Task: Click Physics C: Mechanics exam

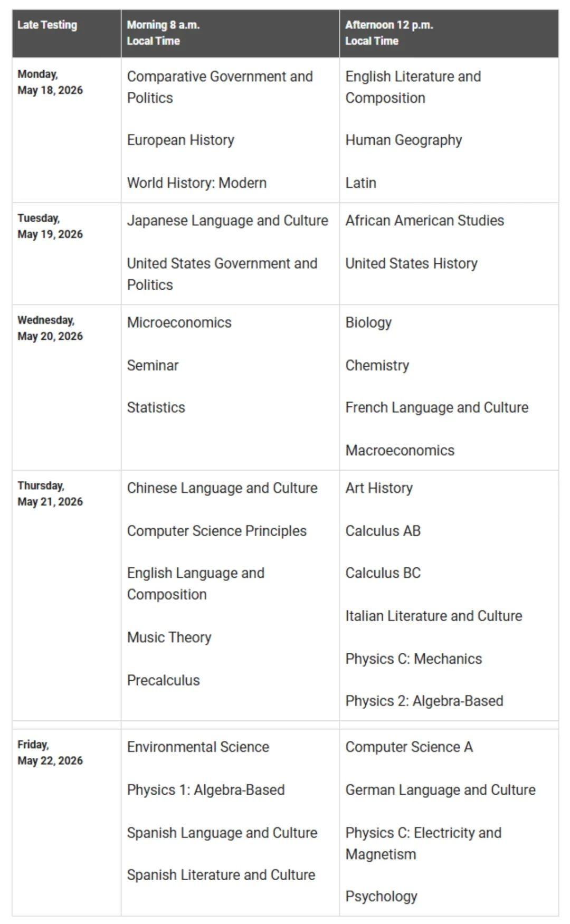Action: point(414,659)
